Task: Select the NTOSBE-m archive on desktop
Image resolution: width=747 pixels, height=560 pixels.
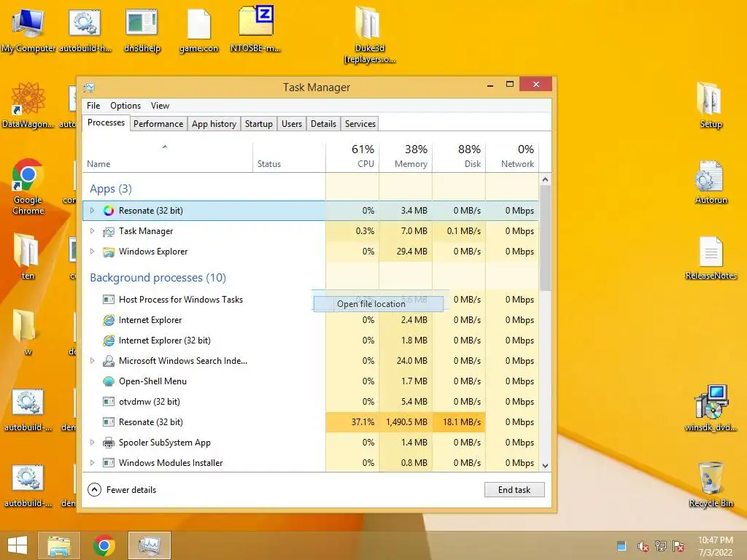Action: pyautogui.click(x=256, y=29)
